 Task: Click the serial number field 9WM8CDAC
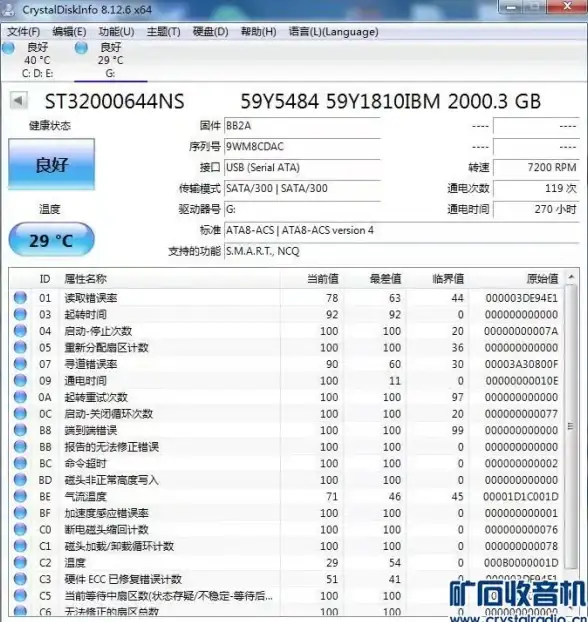(302, 147)
